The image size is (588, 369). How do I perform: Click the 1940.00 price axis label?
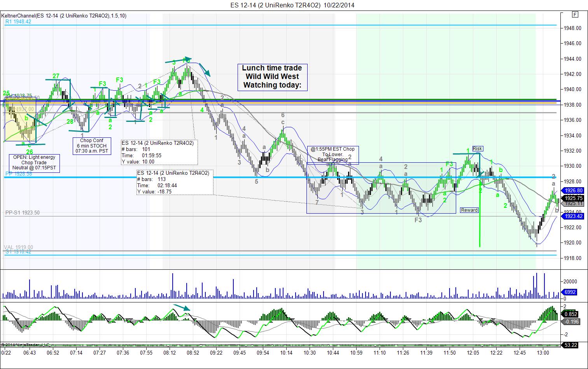coord(573,90)
